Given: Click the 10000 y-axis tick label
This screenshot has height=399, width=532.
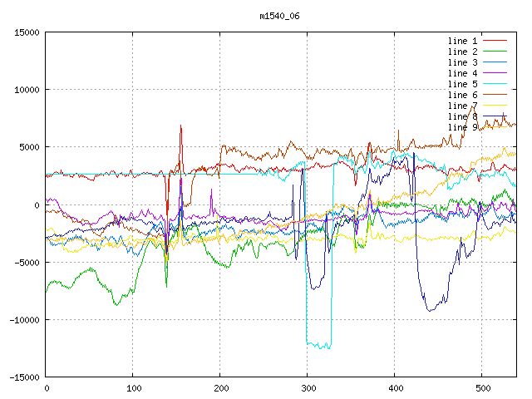Looking at the screenshot, I should (26, 90).
